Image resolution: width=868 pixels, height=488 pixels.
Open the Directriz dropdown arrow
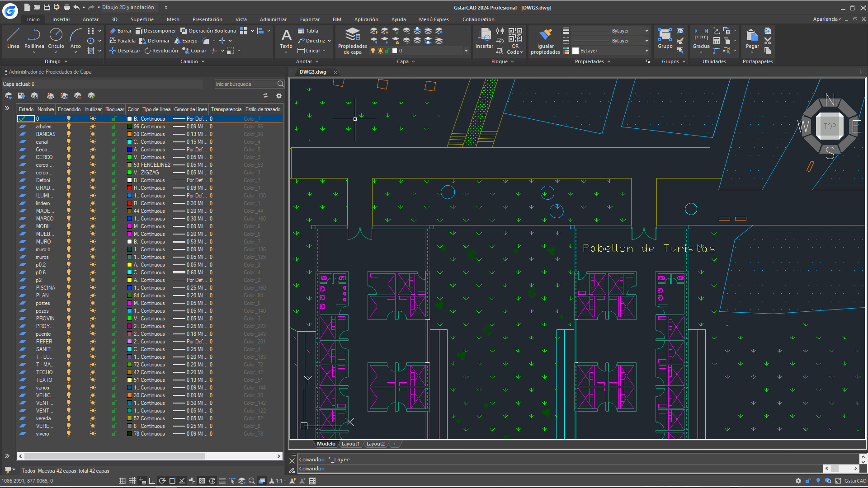tap(329, 41)
